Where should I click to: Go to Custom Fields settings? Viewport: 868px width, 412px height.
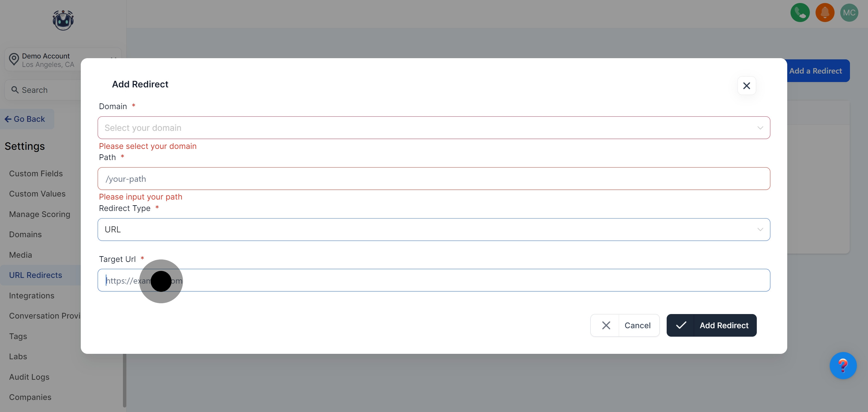tap(36, 174)
